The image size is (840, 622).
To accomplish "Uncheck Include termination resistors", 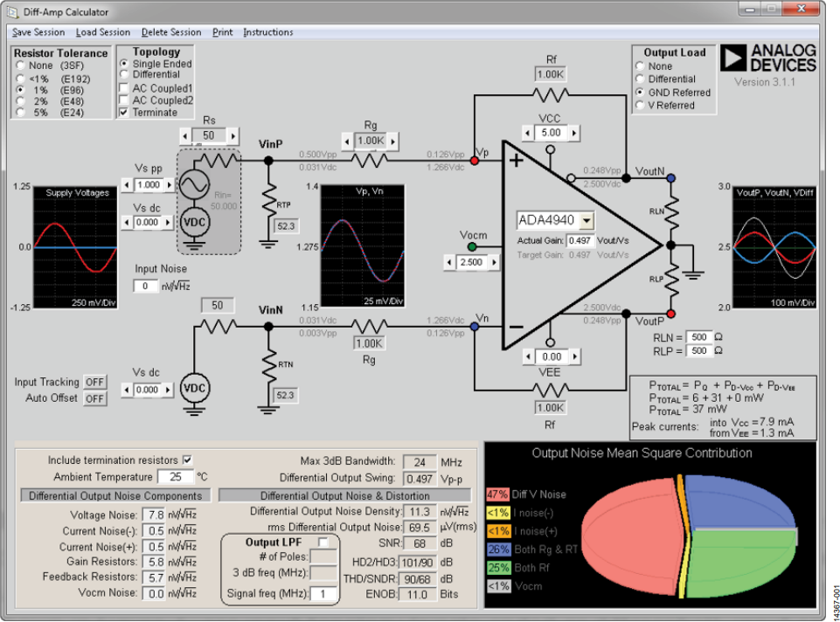I will coord(187,460).
